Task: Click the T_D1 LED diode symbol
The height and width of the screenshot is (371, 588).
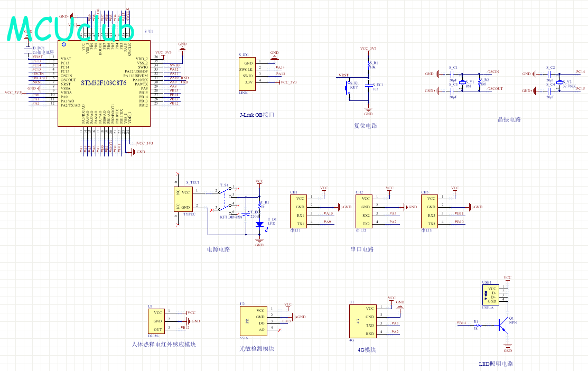Action: point(259,224)
